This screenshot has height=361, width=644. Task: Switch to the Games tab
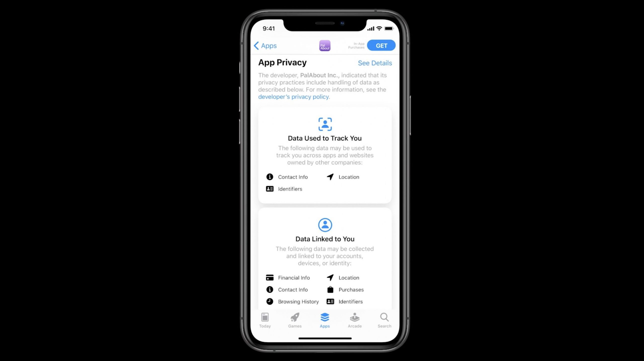click(x=295, y=320)
